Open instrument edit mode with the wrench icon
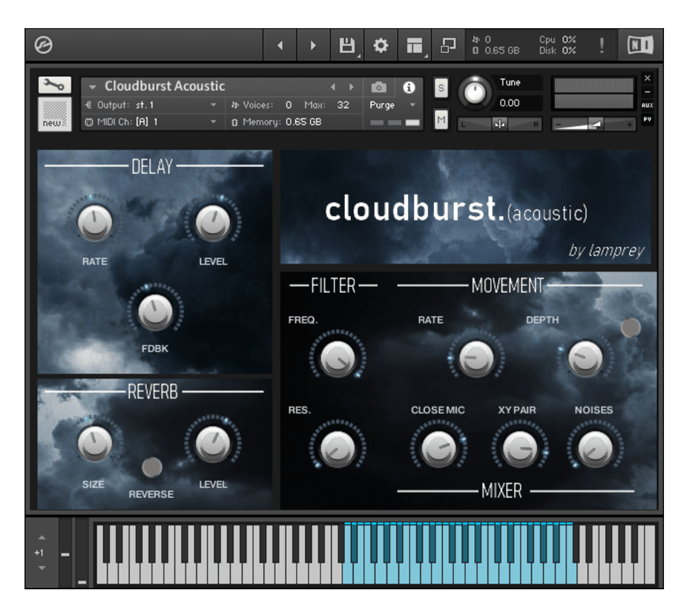The height and width of the screenshot is (616, 687). point(54,85)
